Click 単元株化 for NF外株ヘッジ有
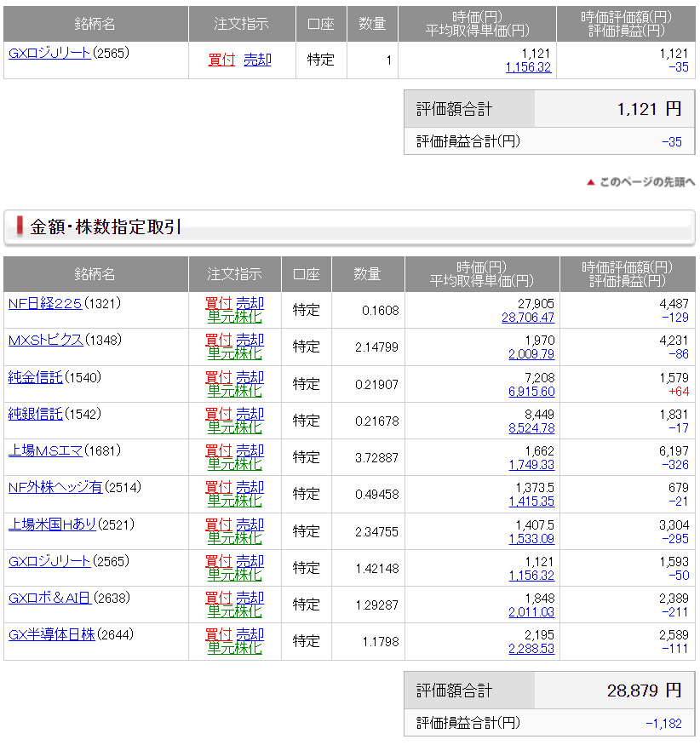This screenshot has width=700, height=745. (235, 501)
